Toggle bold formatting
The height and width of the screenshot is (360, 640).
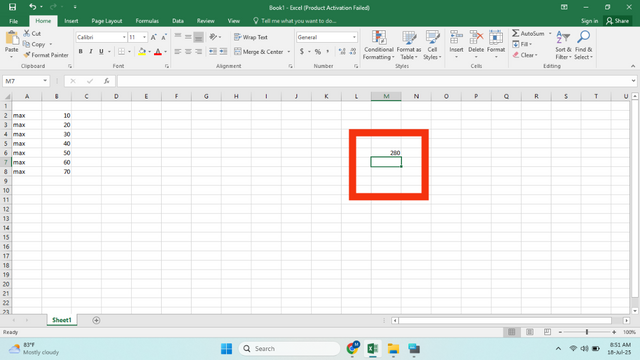pyautogui.click(x=80, y=51)
